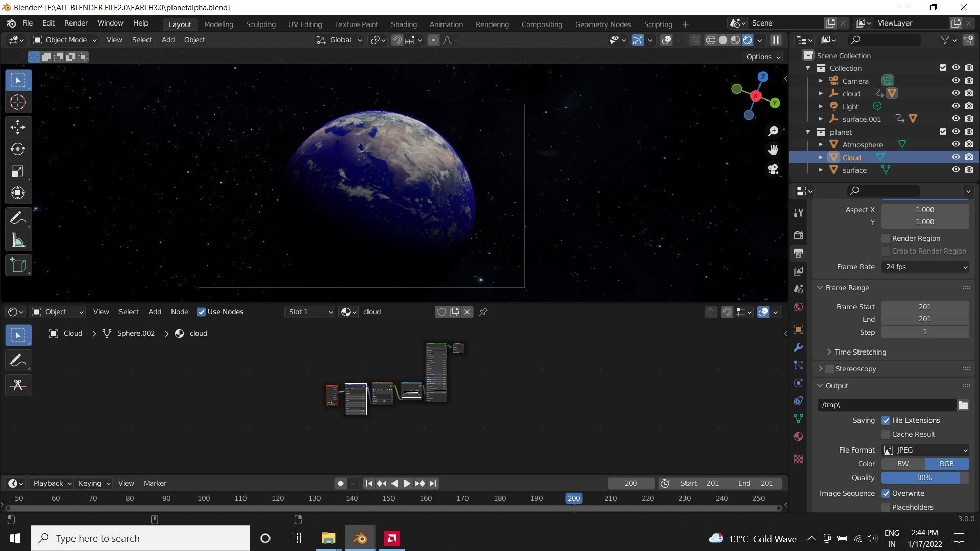Hide the Atmosphere object in viewport
Screen dimensions: 980x551
coord(956,144)
